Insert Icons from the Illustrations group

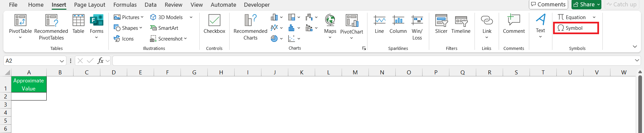(x=123, y=39)
